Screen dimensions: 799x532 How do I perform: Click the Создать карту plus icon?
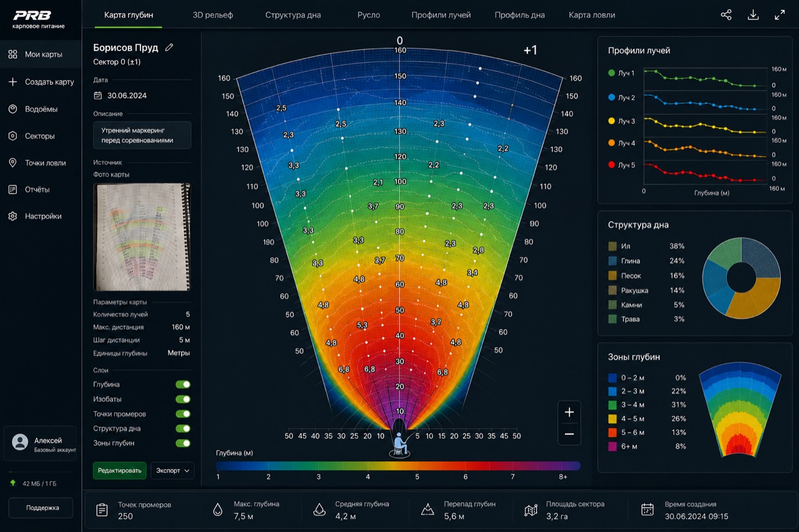[12, 82]
